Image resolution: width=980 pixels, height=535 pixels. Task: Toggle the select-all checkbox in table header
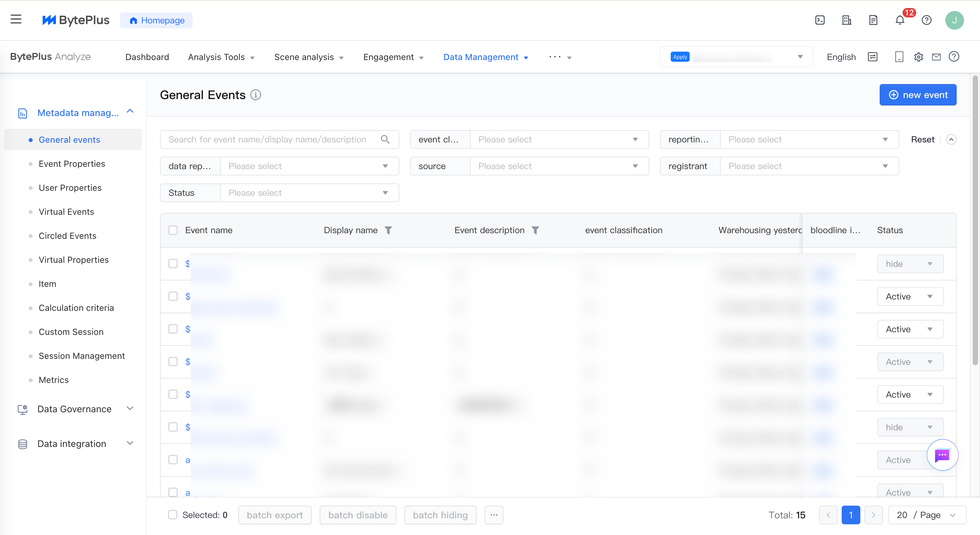point(173,230)
